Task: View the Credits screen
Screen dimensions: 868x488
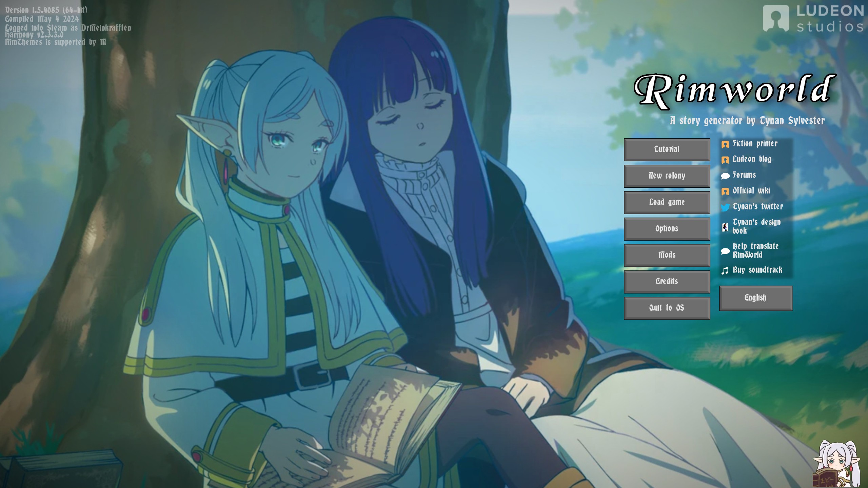Action: (x=667, y=282)
